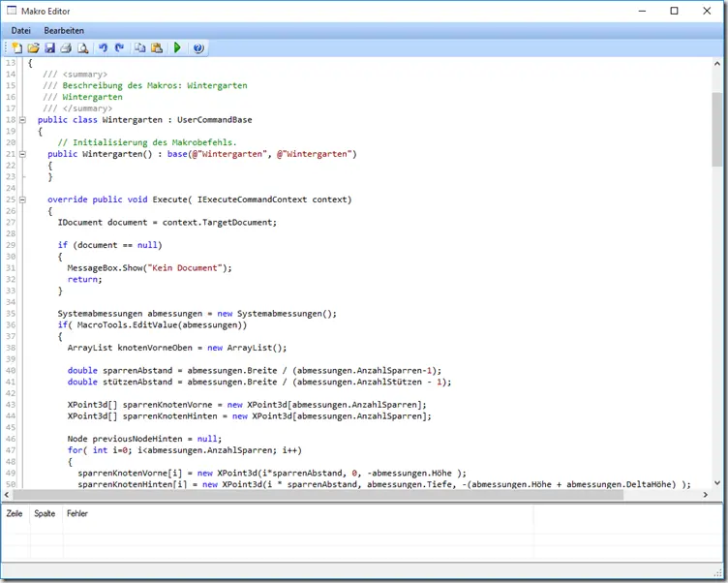Click 'MacroTools.EditValue' on line 36

[127, 325]
